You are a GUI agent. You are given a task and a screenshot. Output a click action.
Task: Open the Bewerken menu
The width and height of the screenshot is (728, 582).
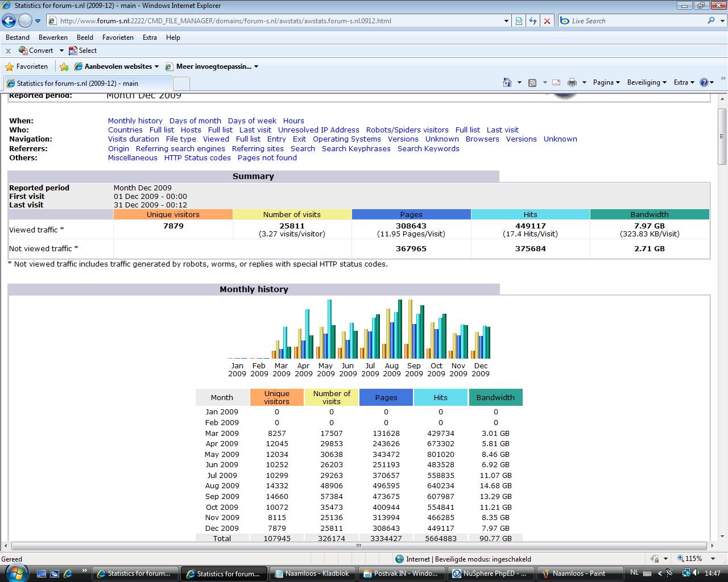tap(53, 38)
